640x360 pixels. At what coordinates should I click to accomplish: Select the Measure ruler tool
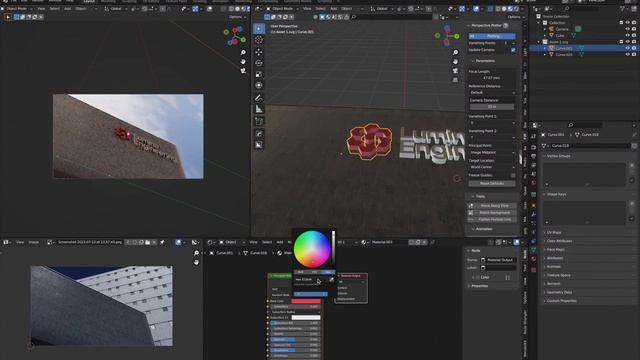coord(259,109)
